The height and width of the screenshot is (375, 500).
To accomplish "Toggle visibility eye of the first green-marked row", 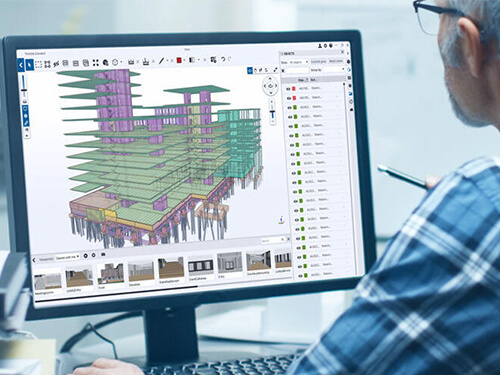I will (290, 108).
